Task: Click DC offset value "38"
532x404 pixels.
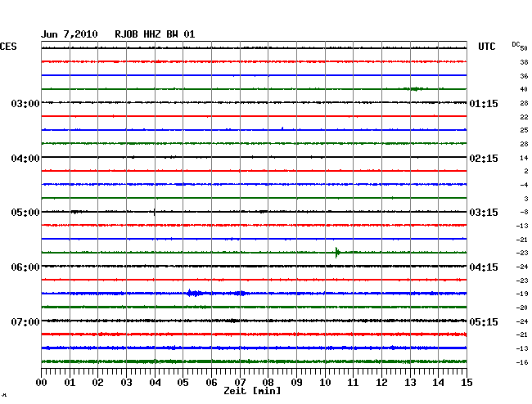Action: pos(524,62)
